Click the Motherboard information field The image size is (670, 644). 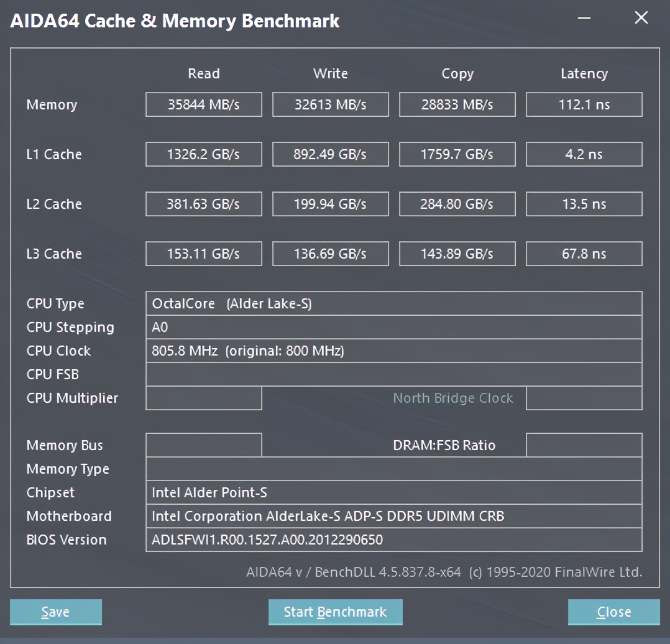tap(393, 516)
